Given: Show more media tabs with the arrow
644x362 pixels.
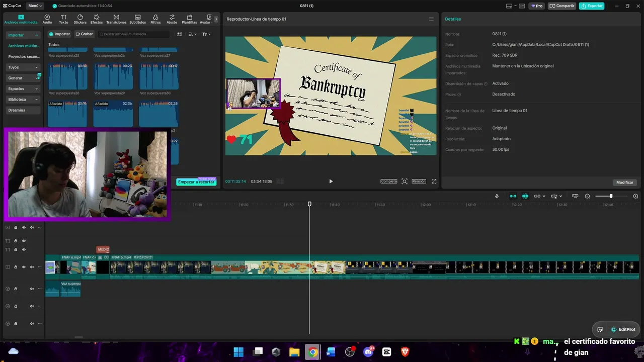Looking at the screenshot, I should [x=216, y=19].
